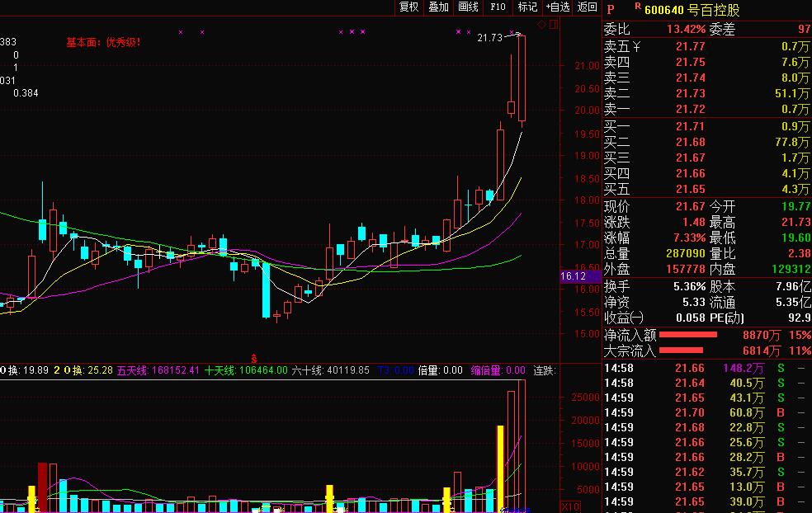Click the 缩倍量 indicator label

pos(486,370)
